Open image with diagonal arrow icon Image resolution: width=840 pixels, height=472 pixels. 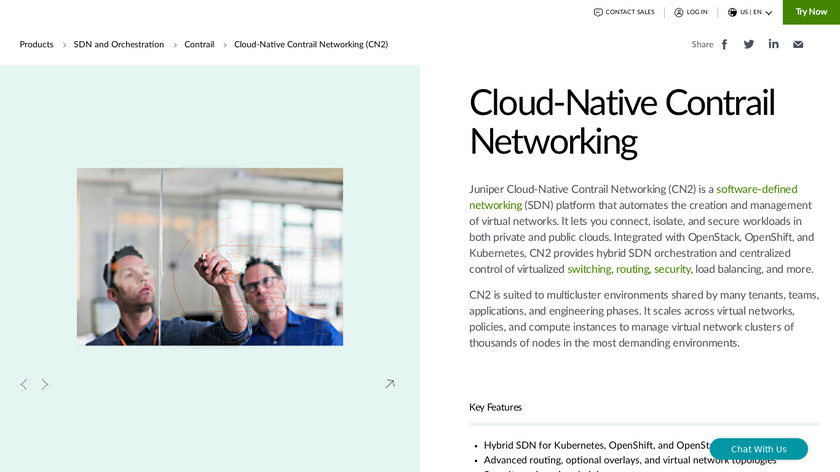pos(390,384)
